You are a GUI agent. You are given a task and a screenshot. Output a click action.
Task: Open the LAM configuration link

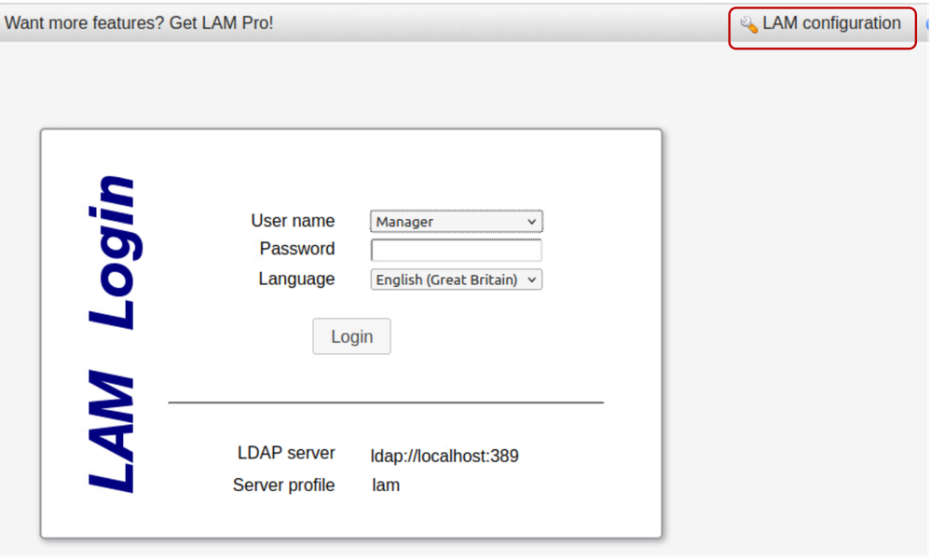tap(831, 23)
